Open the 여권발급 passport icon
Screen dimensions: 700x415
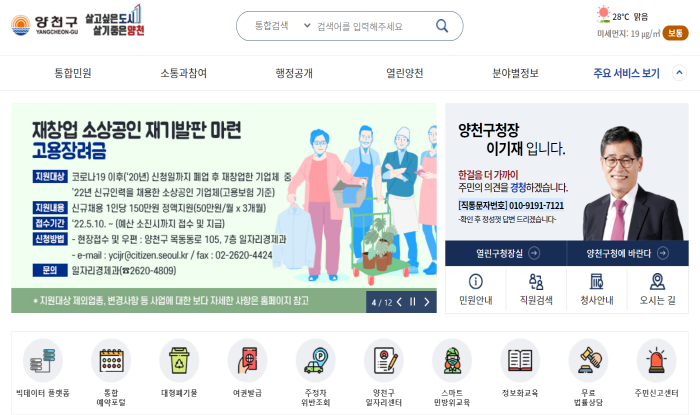tap(247, 360)
